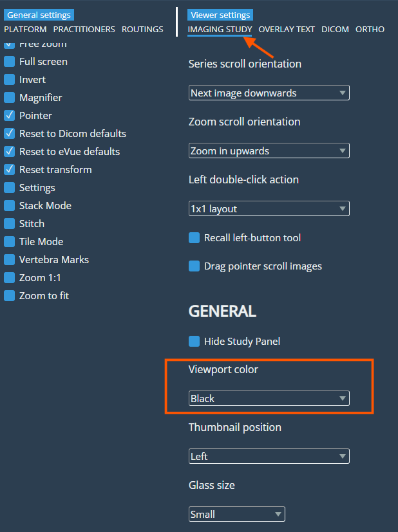Toggle the Invert checkbox
Image resolution: width=398 pixels, height=532 pixels.
pos(9,80)
